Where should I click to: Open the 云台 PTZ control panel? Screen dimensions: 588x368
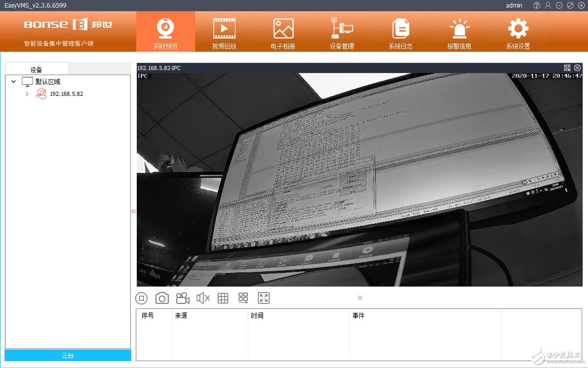(x=68, y=355)
